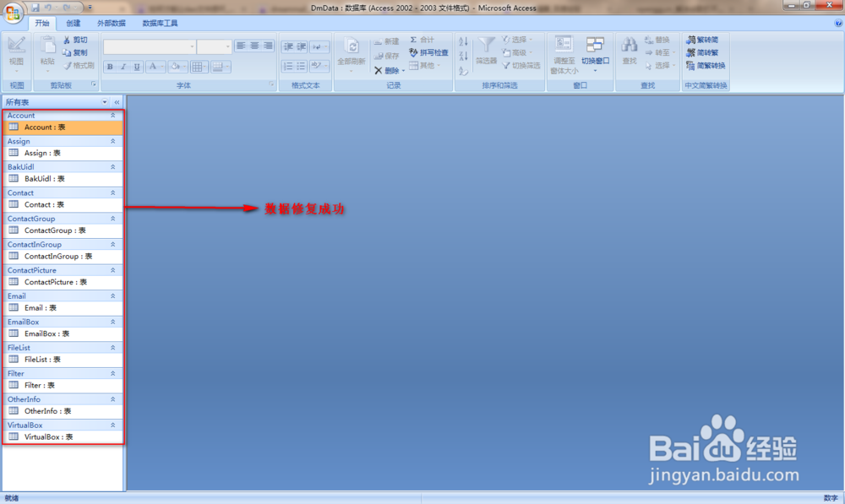Click the gridlines icon in font group
This screenshot has width=845, height=504.
(x=199, y=67)
